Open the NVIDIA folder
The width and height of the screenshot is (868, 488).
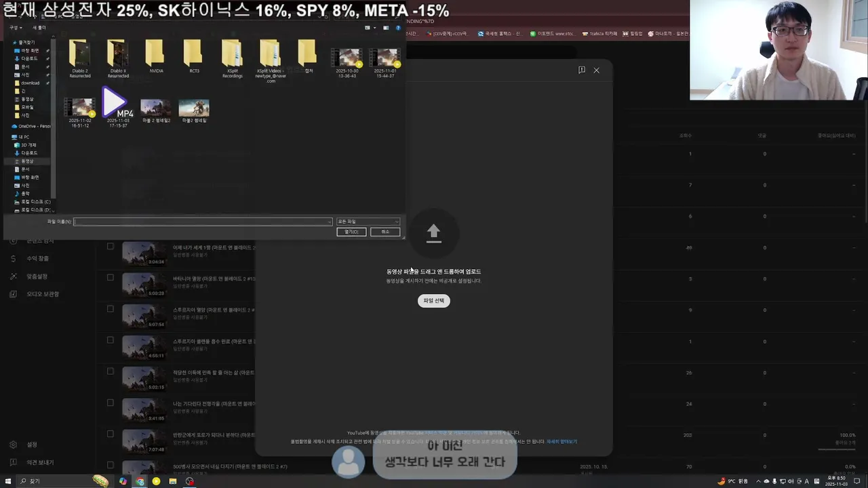[x=156, y=57]
